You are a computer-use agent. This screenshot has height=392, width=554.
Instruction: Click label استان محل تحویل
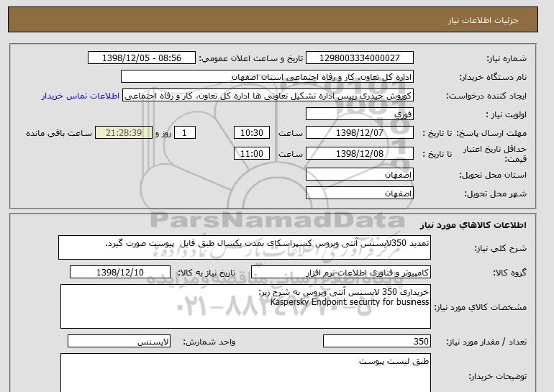click(493, 176)
